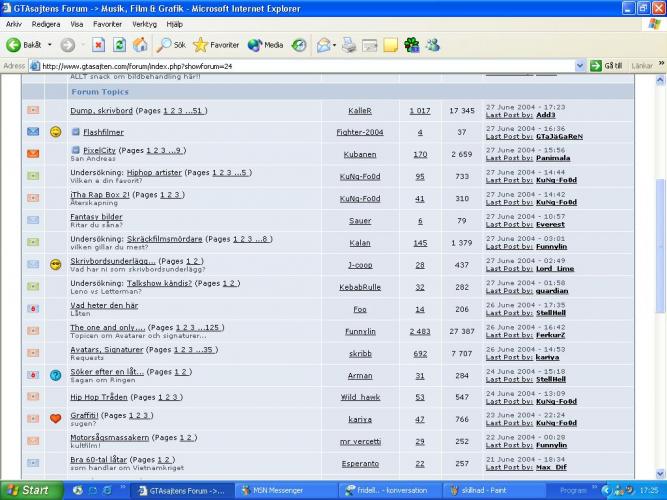
Task: Open the Favoriter menu in menu bar
Action: (x=107, y=23)
